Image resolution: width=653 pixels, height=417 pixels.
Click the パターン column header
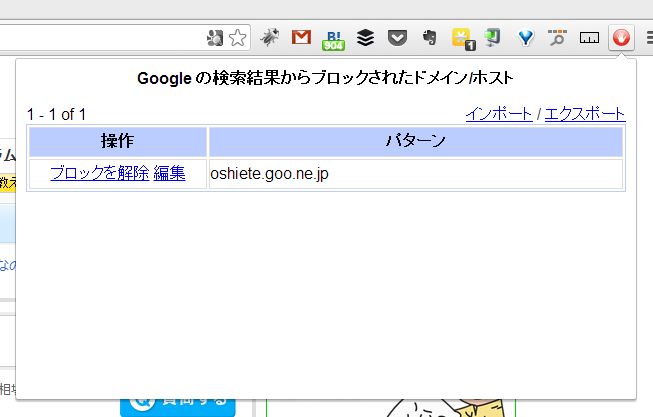[x=416, y=141]
